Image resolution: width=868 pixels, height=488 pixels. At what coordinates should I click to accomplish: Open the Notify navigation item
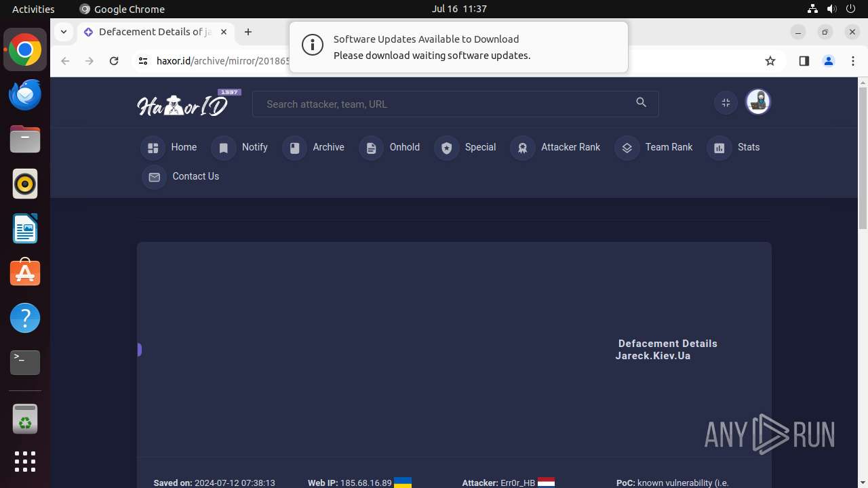coord(240,148)
